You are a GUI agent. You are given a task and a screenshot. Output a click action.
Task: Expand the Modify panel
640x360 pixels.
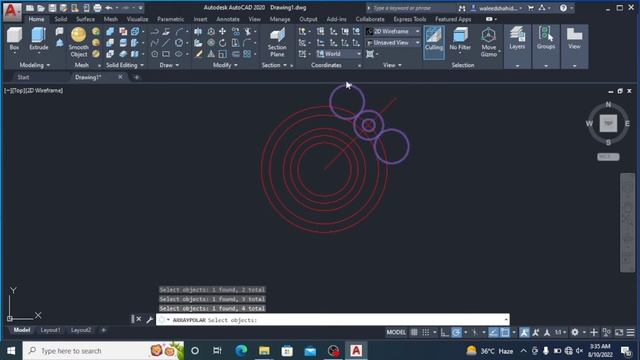click(x=225, y=65)
